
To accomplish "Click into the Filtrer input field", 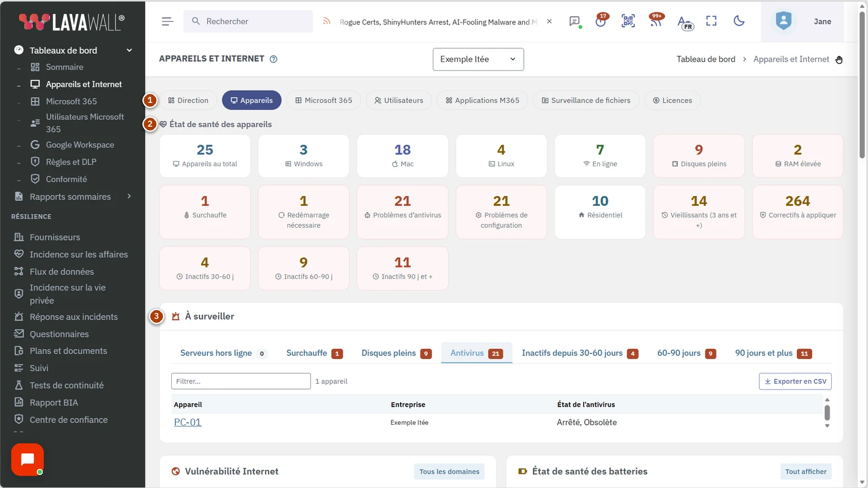I will (x=241, y=381).
